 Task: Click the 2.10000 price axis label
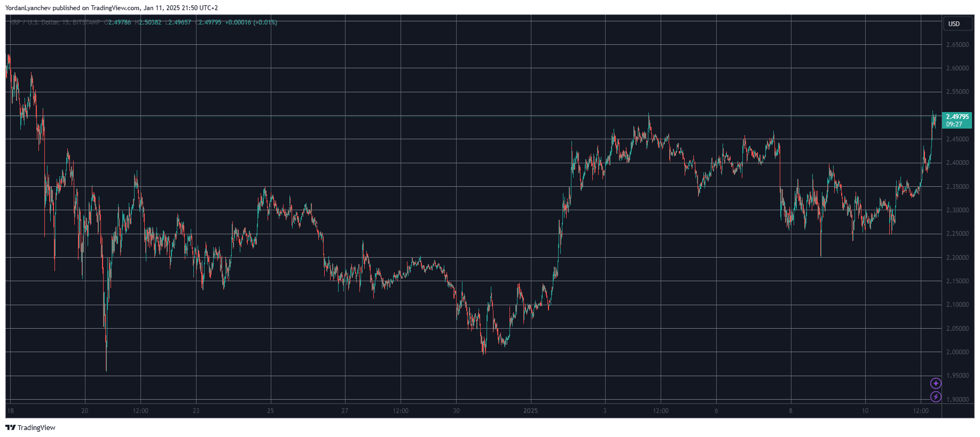[x=957, y=305]
